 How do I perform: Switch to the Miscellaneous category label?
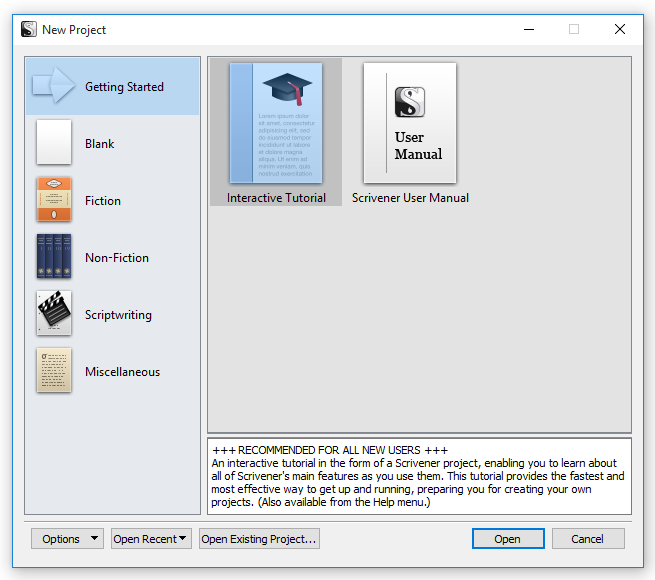point(122,372)
